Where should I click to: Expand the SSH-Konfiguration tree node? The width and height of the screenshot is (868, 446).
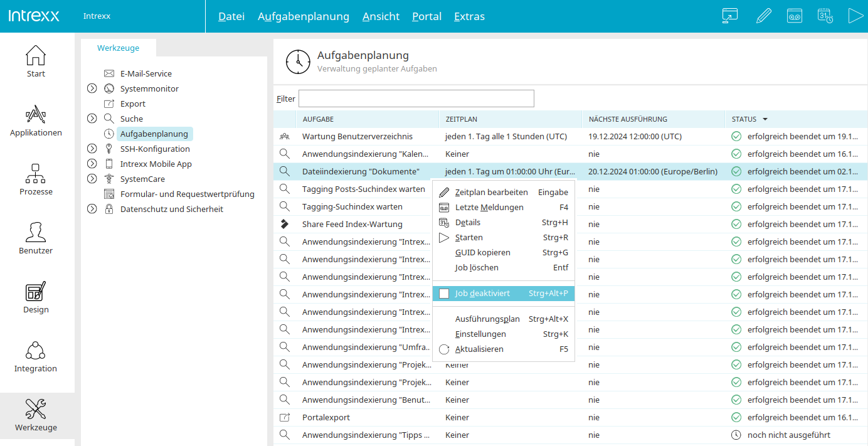pos(92,149)
